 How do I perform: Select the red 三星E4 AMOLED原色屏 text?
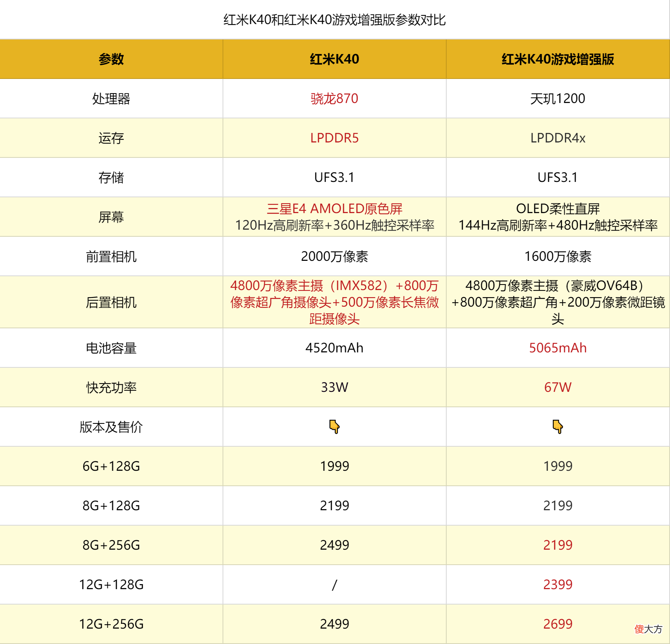coord(334,209)
